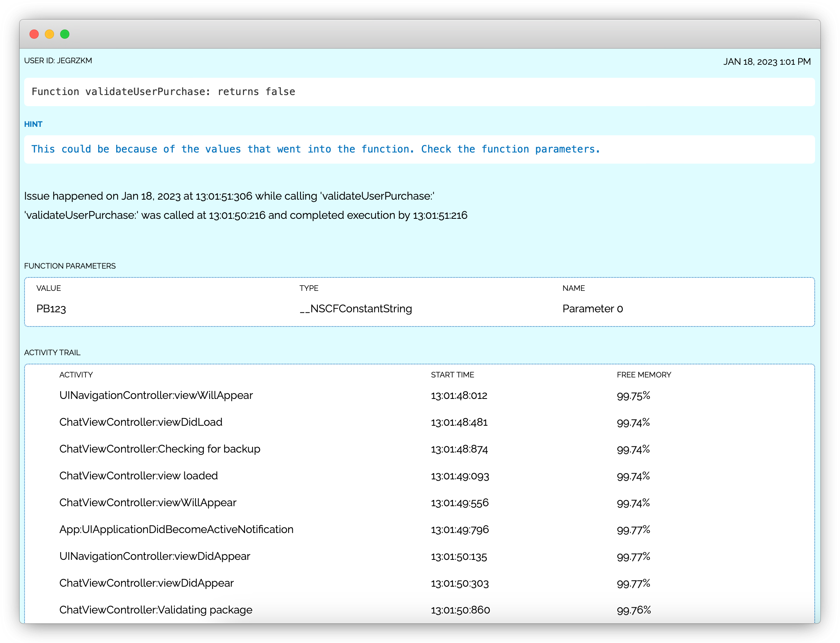Click the FREE MEMORY column header

(644, 375)
